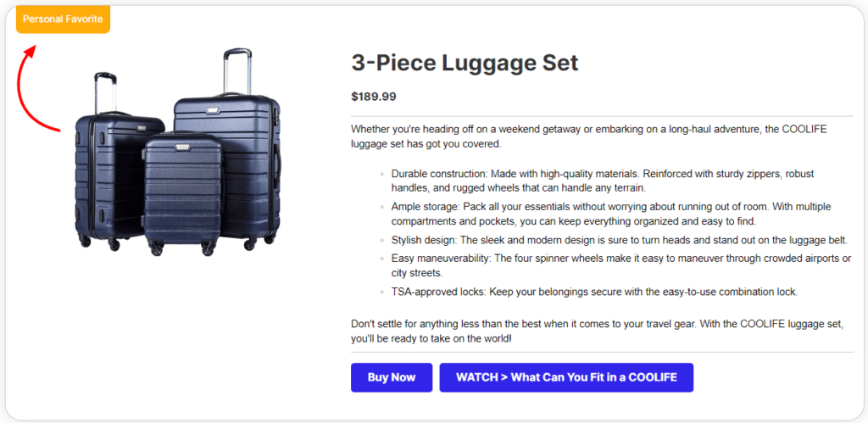Click the smallest front suitcase in the image
Viewport: 868px width, 423px height.
click(x=184, y=195)
